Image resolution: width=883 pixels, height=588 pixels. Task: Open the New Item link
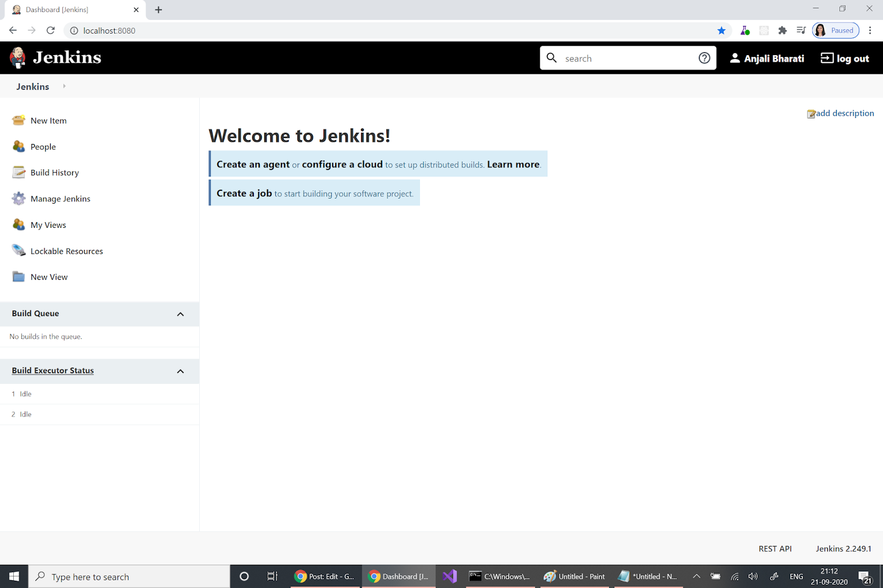click(x=49, y=121)
